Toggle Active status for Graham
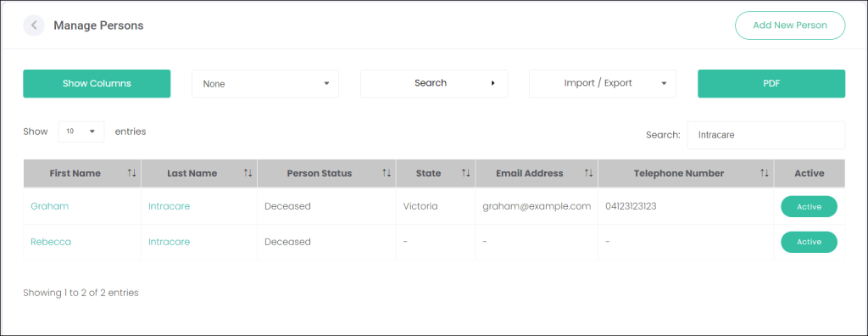Screen dimensions: 868x336 pos(809,207)
